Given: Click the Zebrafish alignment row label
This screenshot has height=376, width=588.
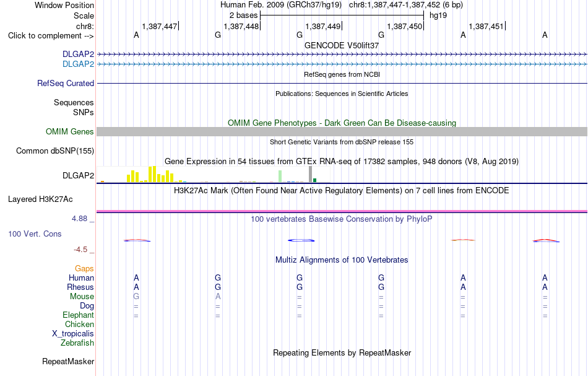Looking at the screenshot, I should point(77,343).
